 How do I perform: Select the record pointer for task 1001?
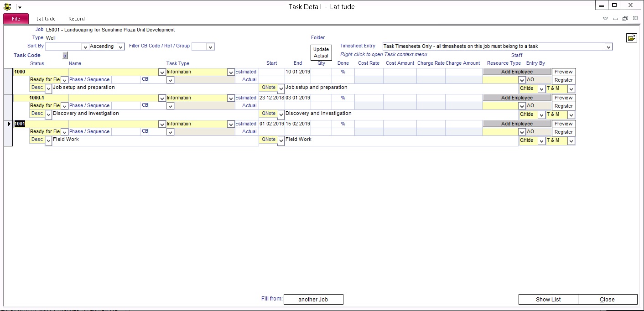tap(9, 124)
